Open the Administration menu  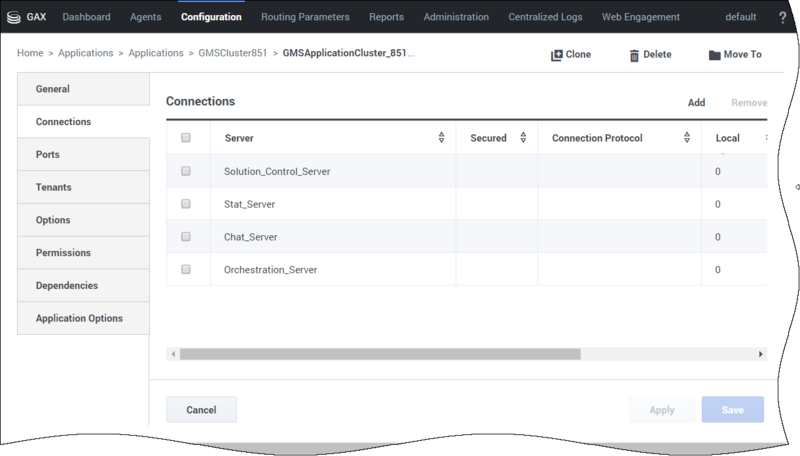coord(456,17)
